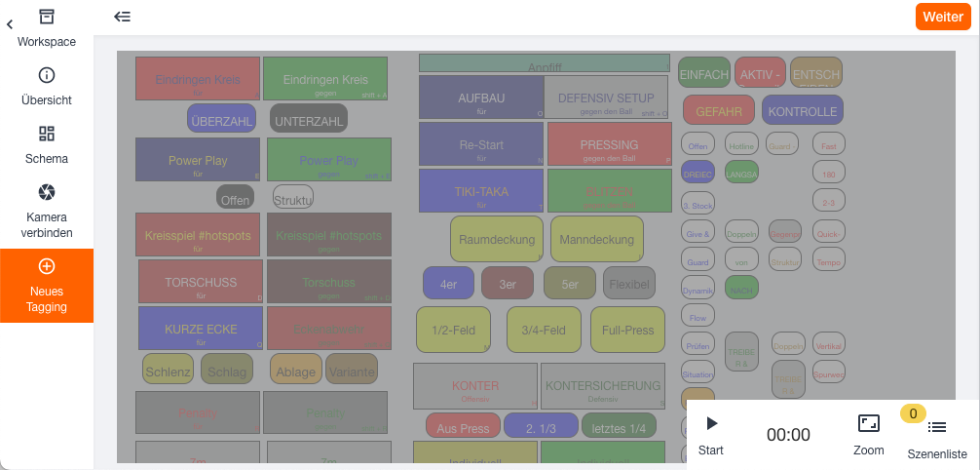Collapse the sidebar with the menu-arrow icon

coord(122,17)
